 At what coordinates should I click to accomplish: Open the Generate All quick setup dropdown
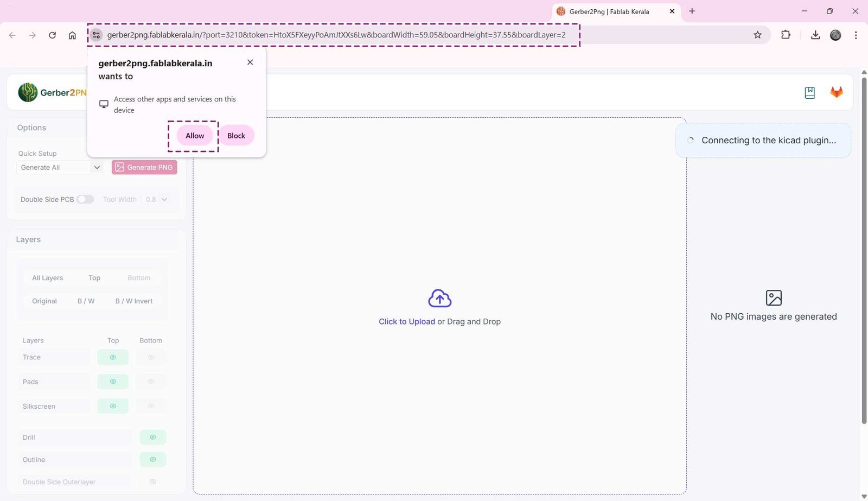pyautogui.click(x=60, y=167)
